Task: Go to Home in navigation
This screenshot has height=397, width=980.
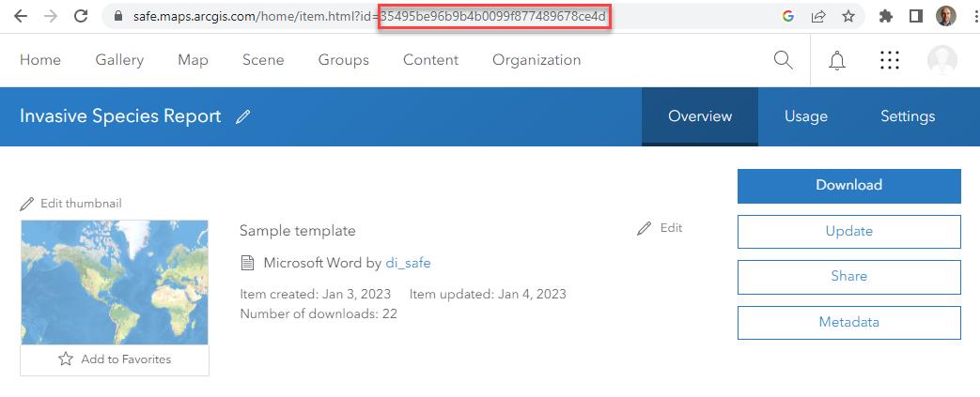Action: [x=40, y=60]
